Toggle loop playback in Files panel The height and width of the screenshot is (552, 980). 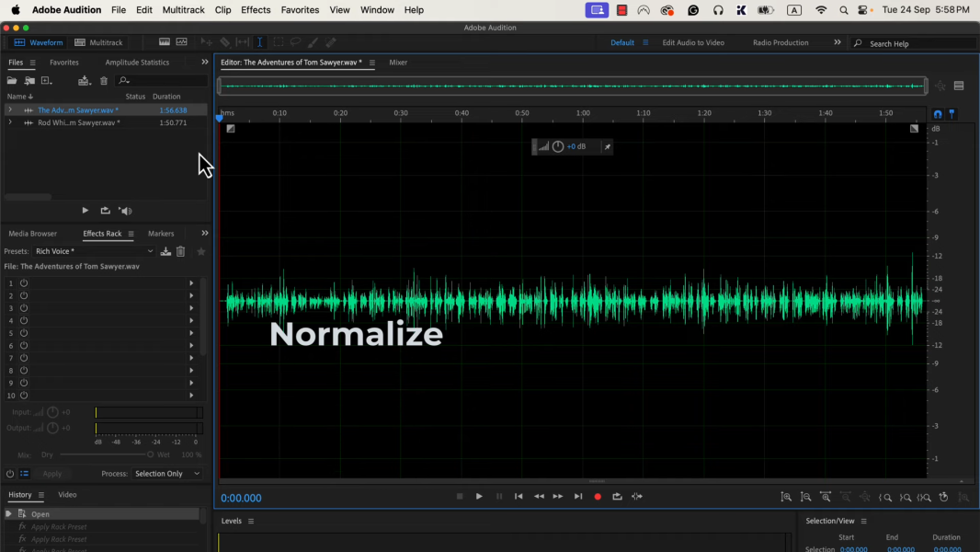pyautogui.click(x=105, y=211)
